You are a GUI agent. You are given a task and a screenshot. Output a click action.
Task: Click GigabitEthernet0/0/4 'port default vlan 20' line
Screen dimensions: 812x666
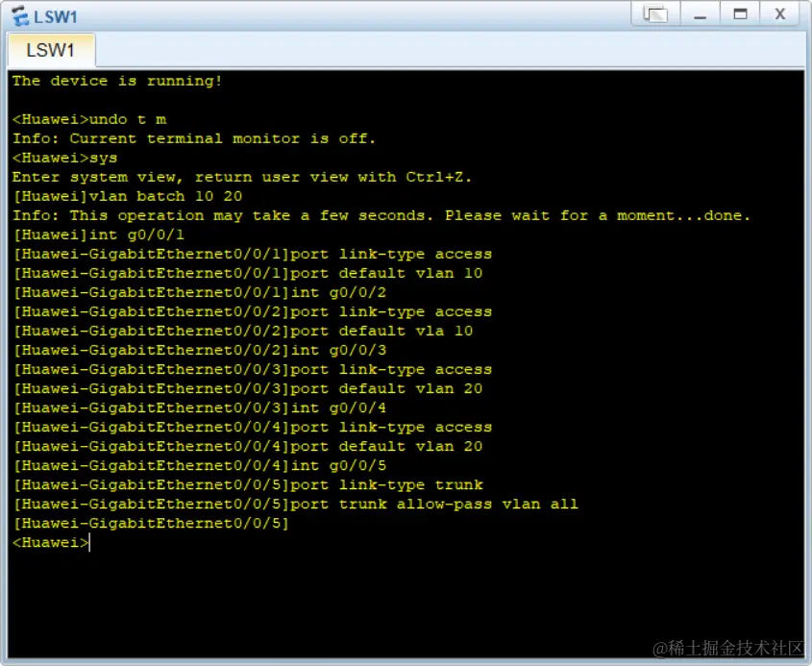[248, 446]
